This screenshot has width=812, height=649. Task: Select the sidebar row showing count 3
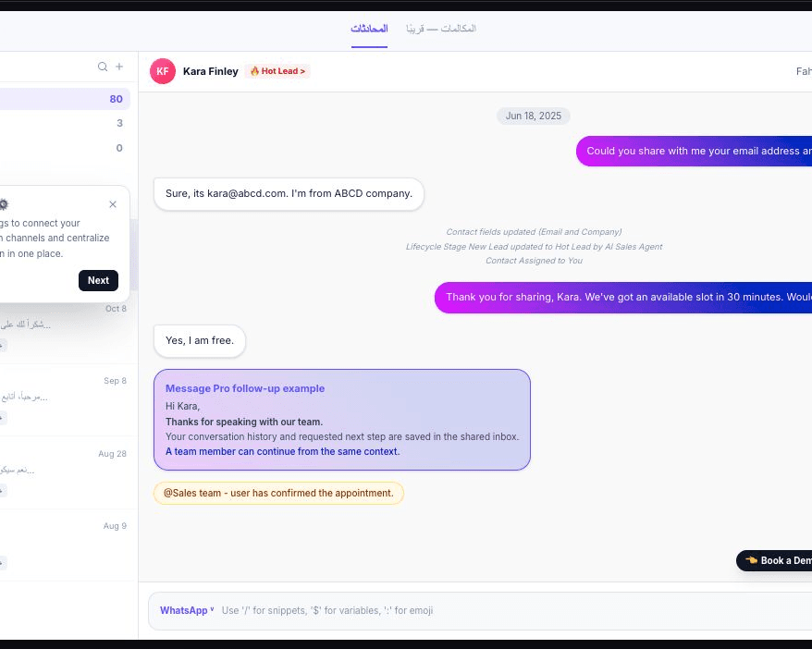(65, 123)
